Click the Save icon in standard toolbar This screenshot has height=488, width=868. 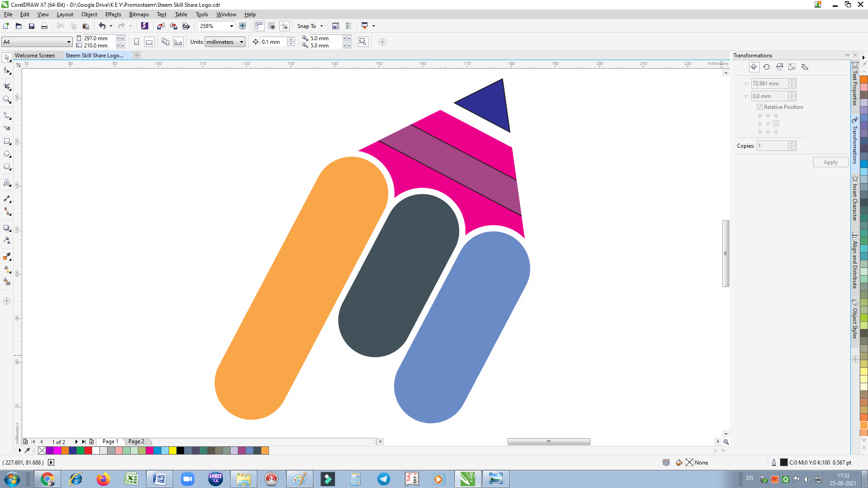32,26
